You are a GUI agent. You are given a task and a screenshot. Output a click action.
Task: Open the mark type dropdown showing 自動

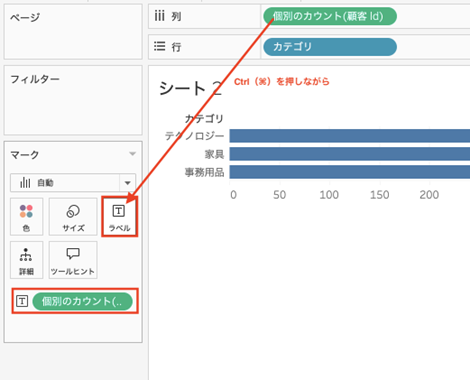coord(73,183)
